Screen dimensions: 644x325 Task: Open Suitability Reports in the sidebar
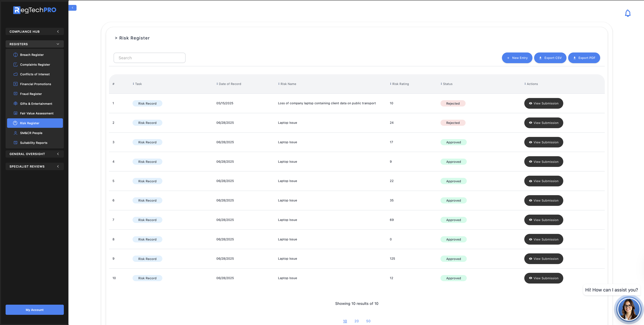pyautogui.click(x=33, y=143)
